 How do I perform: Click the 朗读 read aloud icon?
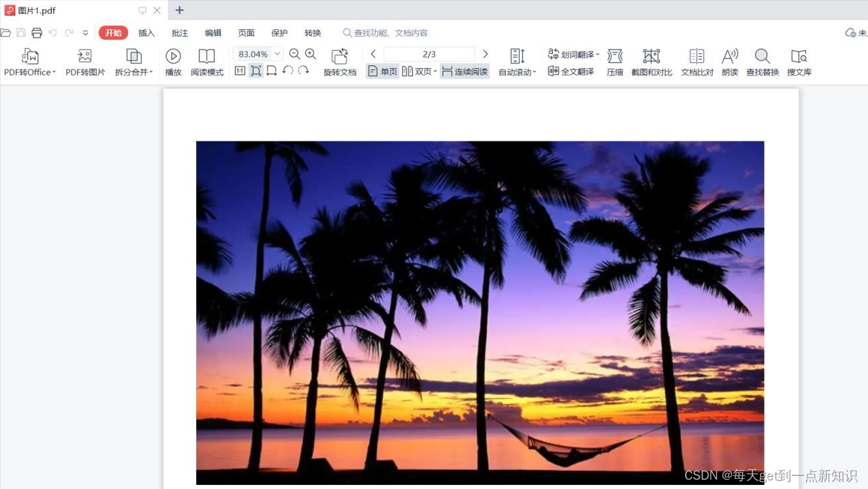(x=730, y=56)
